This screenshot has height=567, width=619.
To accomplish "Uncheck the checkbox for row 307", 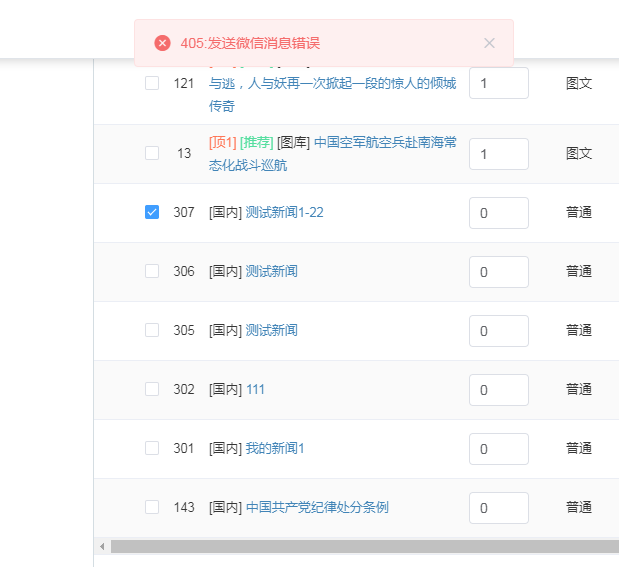I will 152,212.
